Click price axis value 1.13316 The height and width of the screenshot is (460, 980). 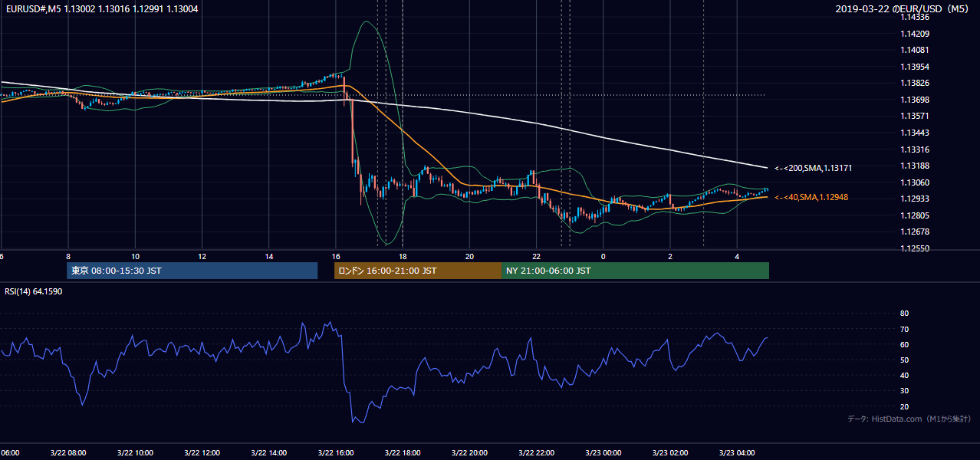click(915, 149)
